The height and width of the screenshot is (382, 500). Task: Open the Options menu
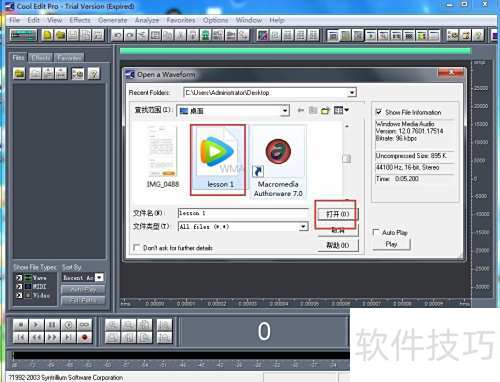tap(215, 20)
